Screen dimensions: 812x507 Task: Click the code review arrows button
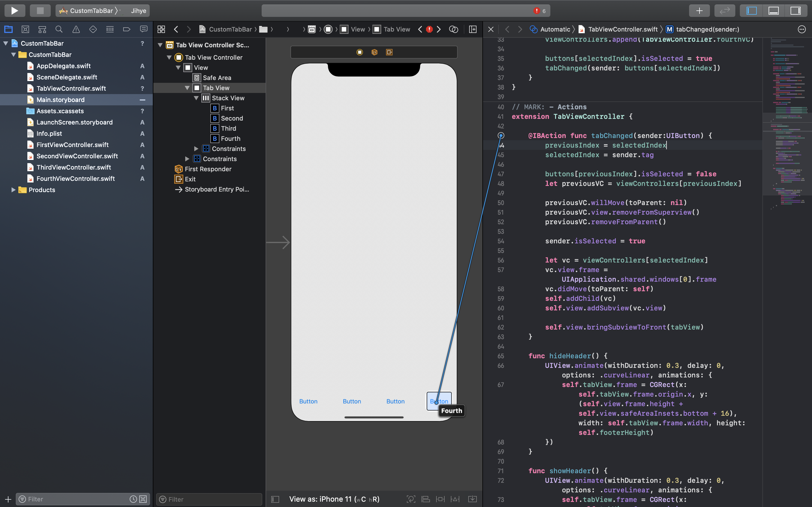coord(724,11)
